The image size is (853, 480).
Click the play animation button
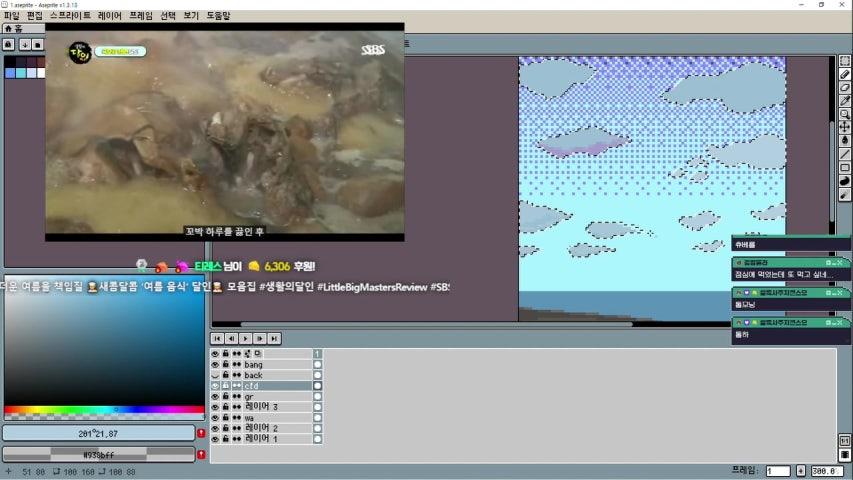pos(245,339)
